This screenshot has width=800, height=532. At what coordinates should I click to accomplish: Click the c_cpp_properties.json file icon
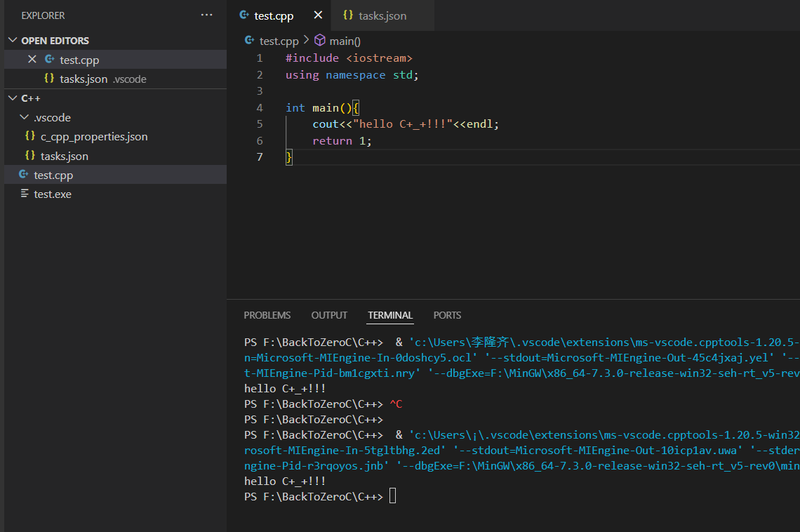click(x=29, y=136)
